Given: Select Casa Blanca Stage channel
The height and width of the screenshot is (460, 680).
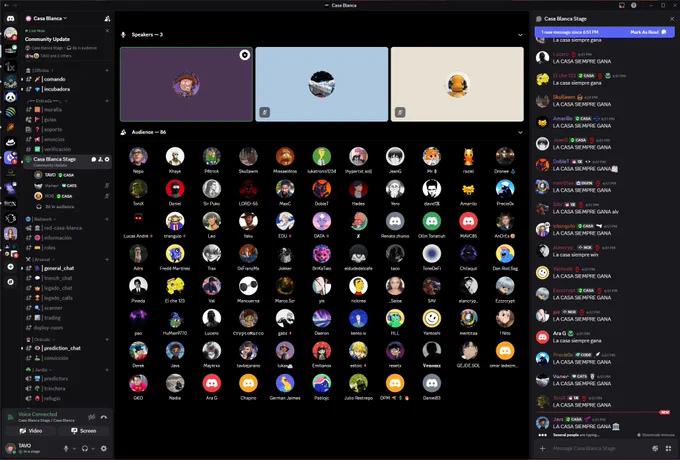Looking at the screenshot, I should (68, 161).
